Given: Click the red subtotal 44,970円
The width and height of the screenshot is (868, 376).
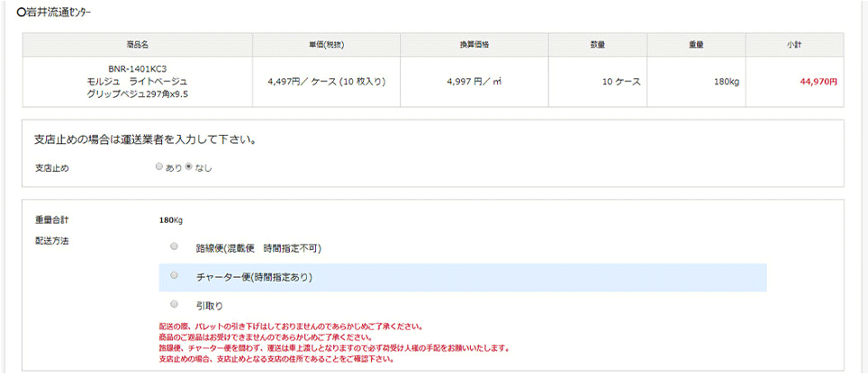Looking at the screenshot, I should (818, 81).
